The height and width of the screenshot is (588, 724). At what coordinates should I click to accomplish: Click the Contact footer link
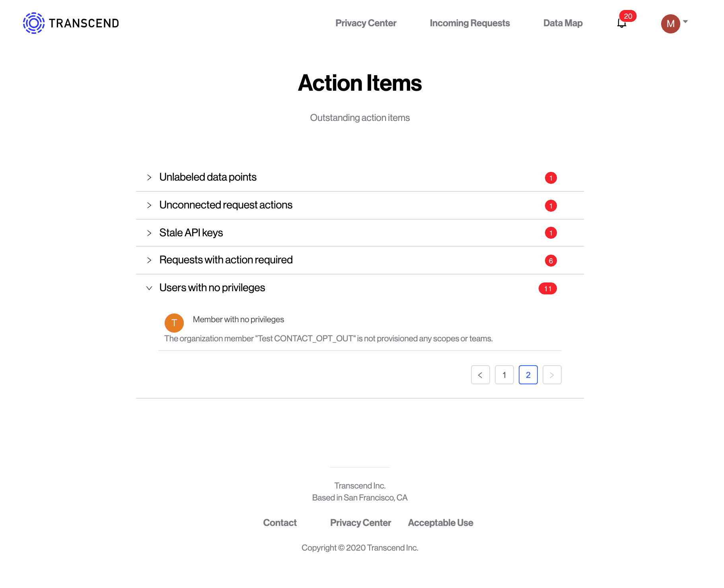click(280, 523)
